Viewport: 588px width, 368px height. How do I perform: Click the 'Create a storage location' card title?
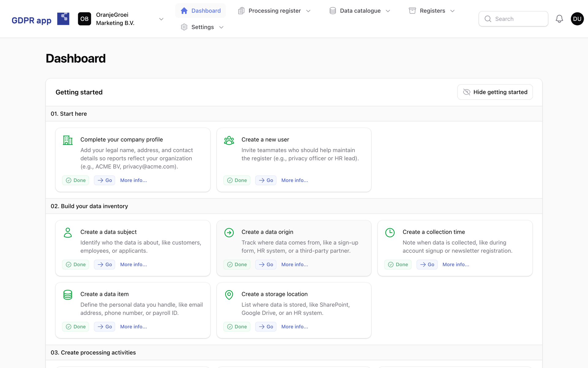(x=274, y=294)
